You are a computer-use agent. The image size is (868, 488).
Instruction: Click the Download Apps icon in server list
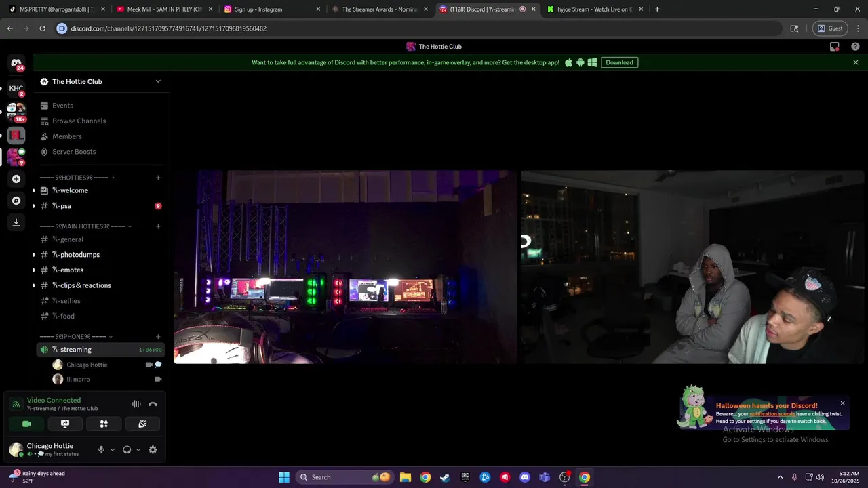pyautogui.click(x=16, y=222)
